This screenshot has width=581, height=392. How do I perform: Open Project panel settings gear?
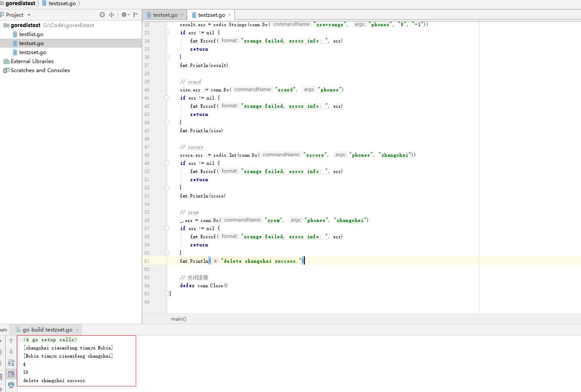pos(125,15)
